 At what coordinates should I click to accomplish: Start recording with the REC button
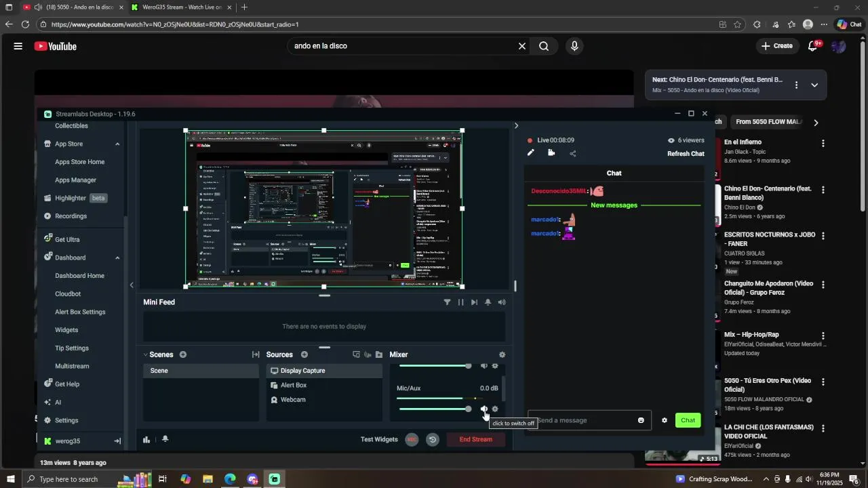pyautogui.click(x=412, y=439)
